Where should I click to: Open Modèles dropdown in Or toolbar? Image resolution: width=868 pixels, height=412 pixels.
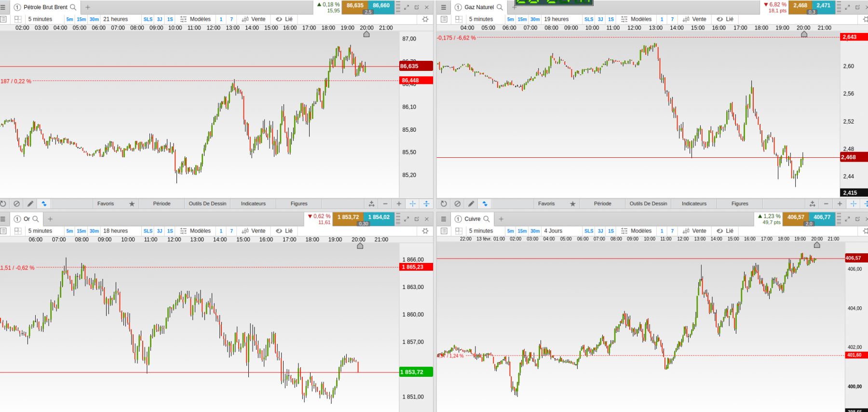point(195,231)
